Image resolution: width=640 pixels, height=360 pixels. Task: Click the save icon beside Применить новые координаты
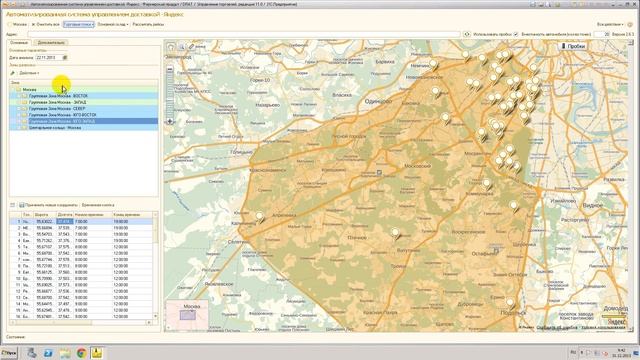tap(22, 205)
